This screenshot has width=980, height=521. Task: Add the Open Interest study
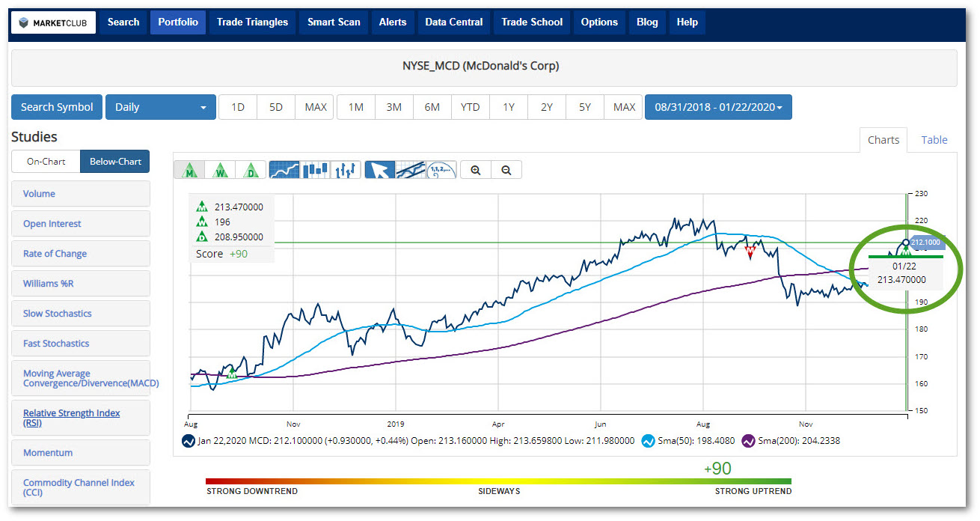(x=81, y=224)
